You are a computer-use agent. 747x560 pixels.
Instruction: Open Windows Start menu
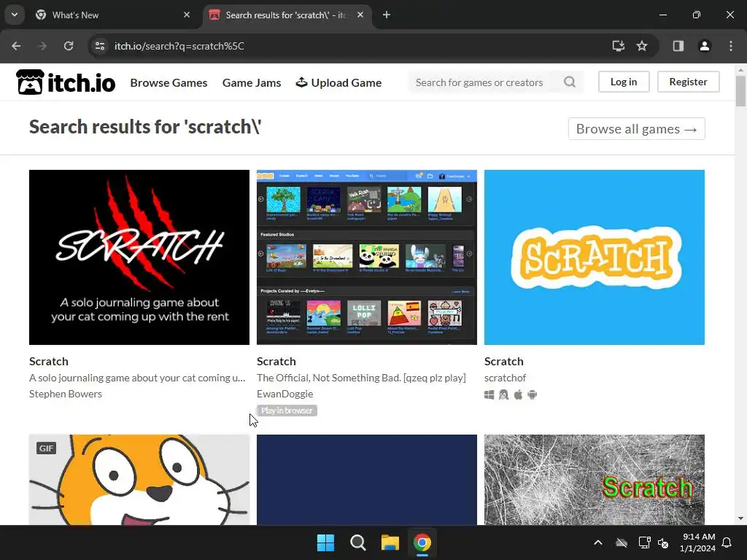point(326,542)
